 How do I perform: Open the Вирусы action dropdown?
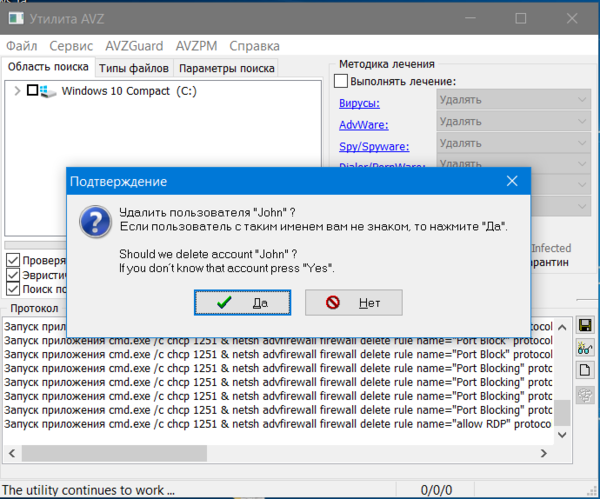pos(514,100)
